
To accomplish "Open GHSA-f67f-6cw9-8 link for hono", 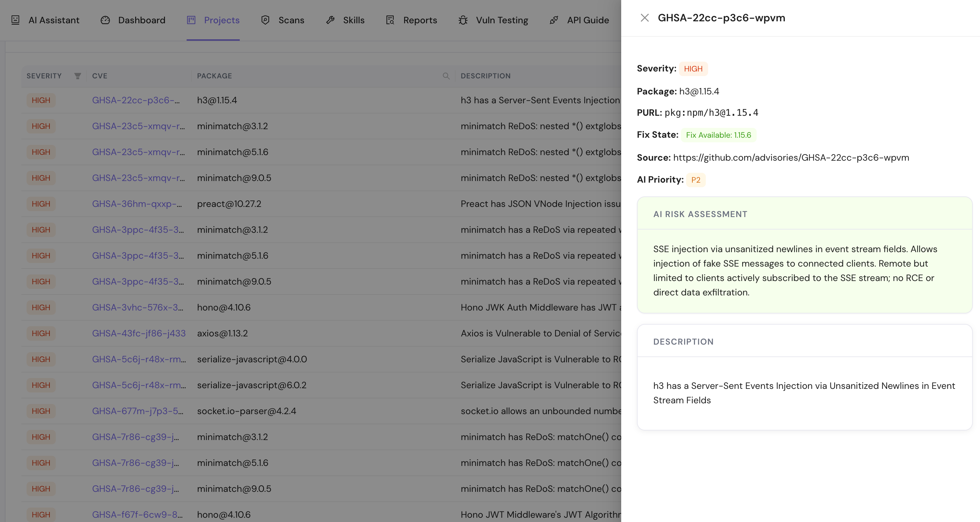I will pyautogui.click(x=137, y=514).
